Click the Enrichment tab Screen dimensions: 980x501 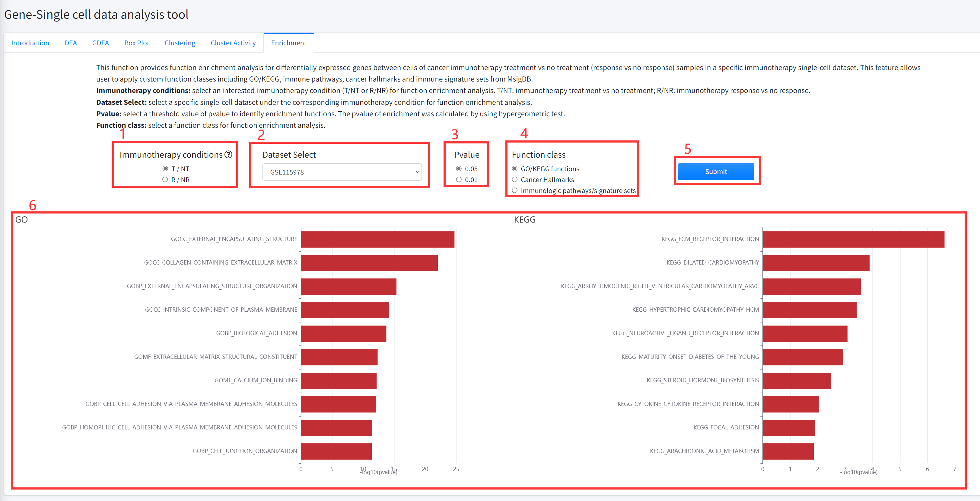click(288, 43)
